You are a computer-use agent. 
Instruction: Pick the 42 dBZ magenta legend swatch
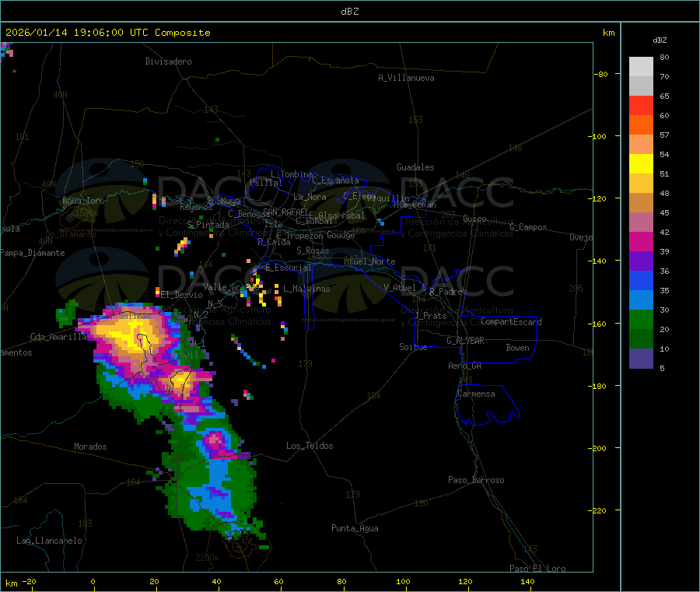point(641,241)
